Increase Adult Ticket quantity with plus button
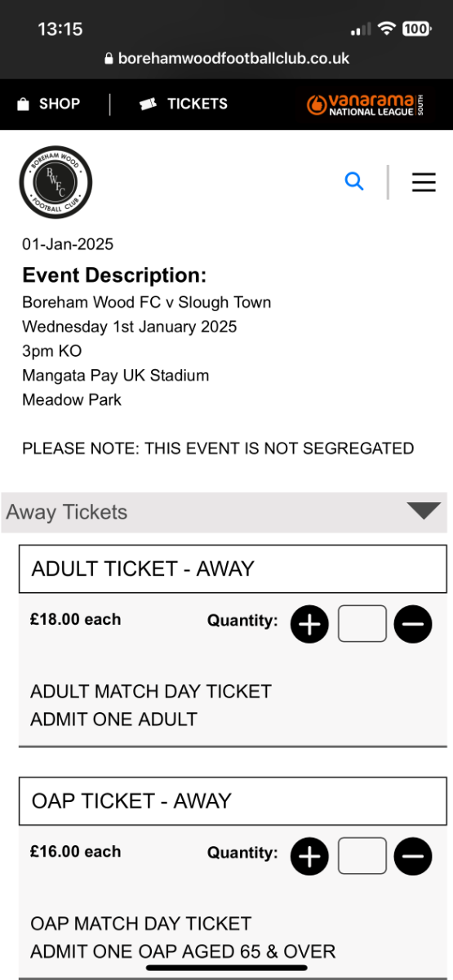453x980 pixels. [309, 625]
